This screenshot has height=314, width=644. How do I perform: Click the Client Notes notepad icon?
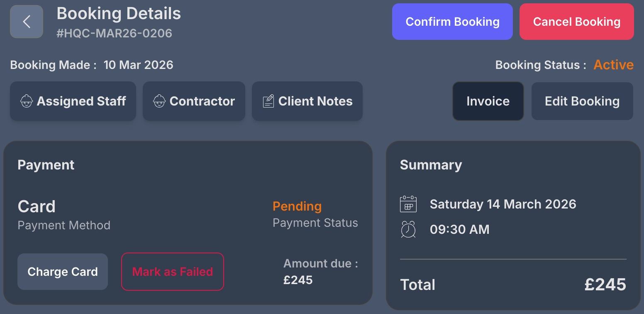click(x=268, y=101)
